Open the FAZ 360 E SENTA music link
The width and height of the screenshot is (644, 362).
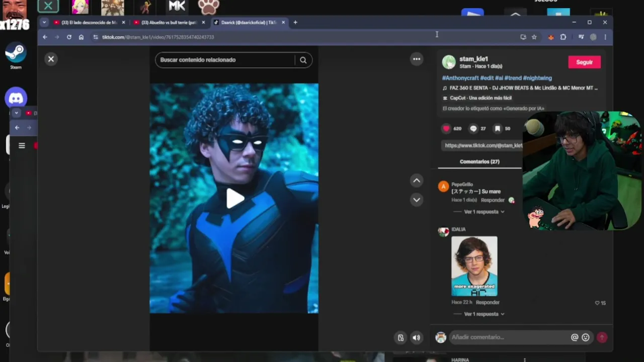[x=523, y=88]
